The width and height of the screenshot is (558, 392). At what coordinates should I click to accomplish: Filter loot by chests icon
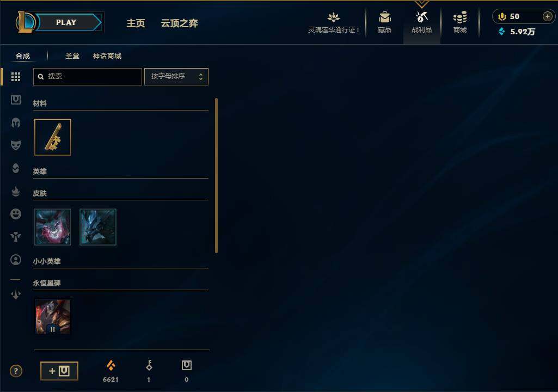point(16,100)
